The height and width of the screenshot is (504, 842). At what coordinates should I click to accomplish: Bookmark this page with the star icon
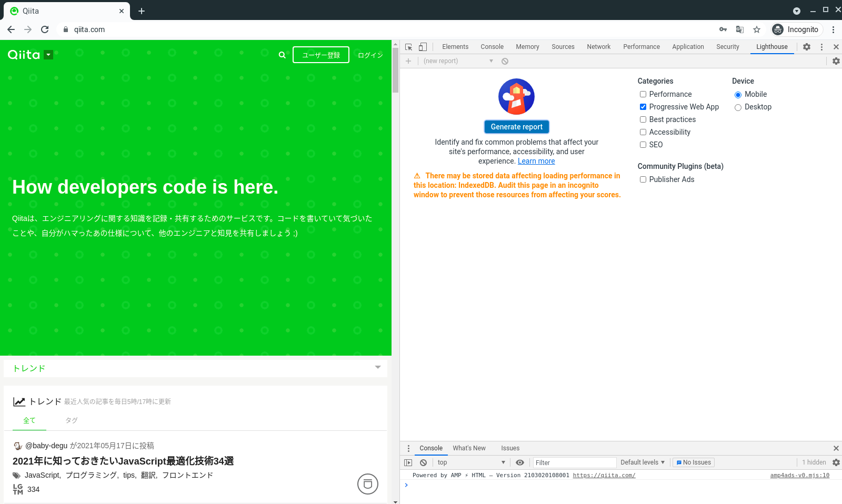click(x=757, y=29)
